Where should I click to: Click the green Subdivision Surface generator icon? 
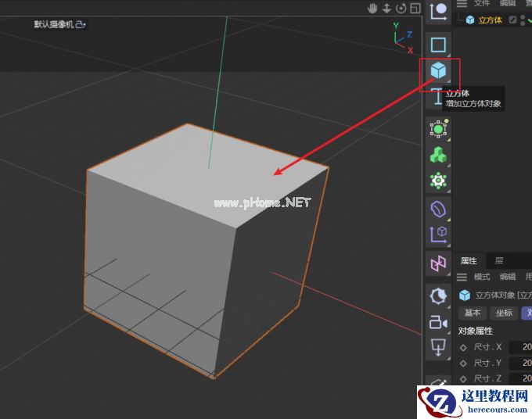point(438,129)
